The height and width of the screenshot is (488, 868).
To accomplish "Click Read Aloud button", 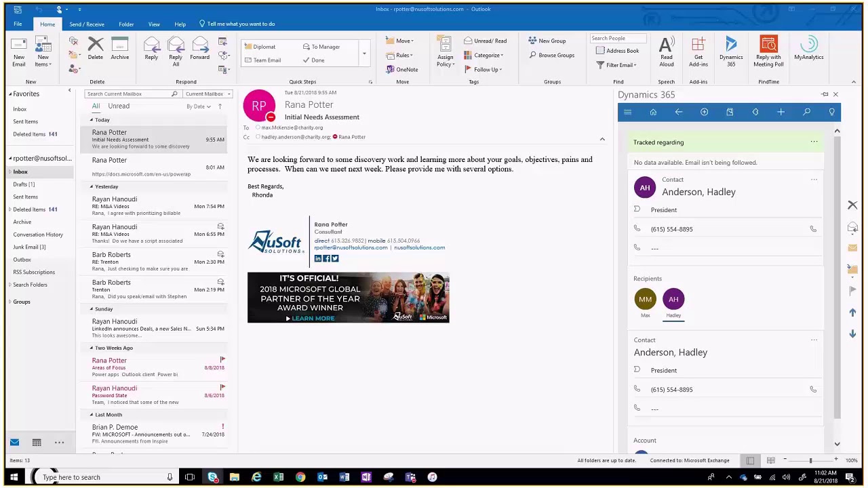I will point(667,52).
